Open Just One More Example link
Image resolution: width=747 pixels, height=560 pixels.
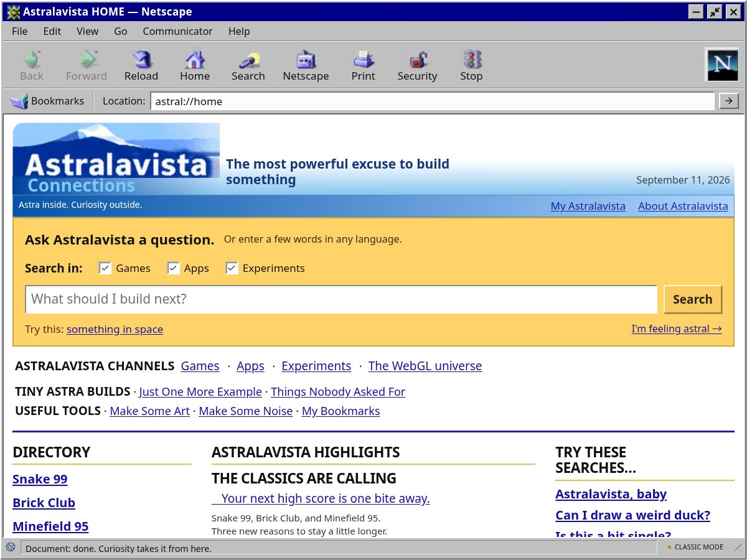(x=200, y=392)
